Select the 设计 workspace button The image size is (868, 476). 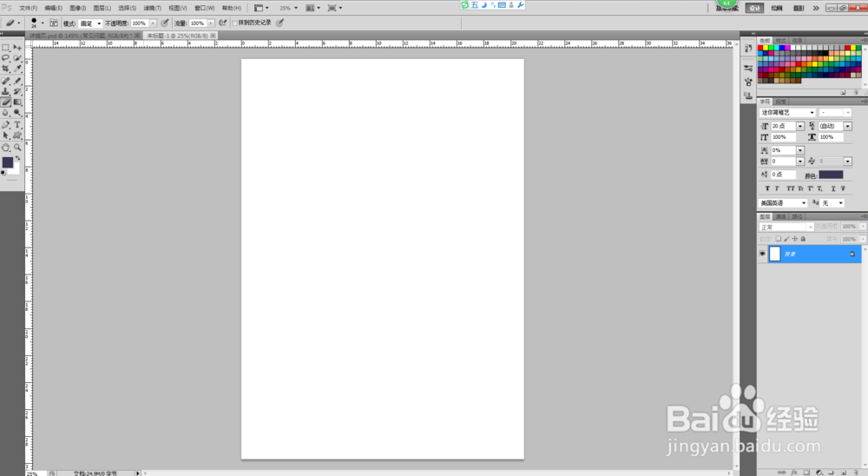754,8
